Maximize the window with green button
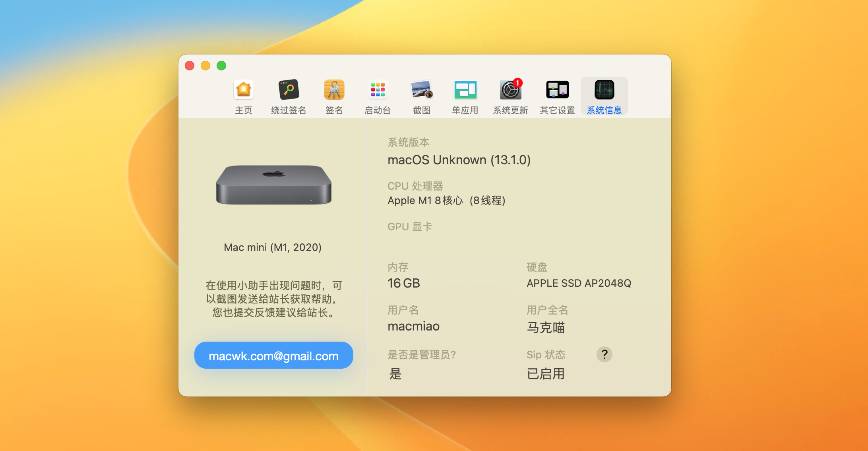868x451 pixels. [221, 66]
